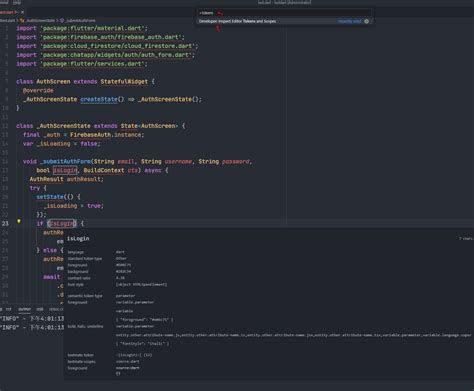The image size is (474, 391).
Task: Click the setState call
Action: pos(50,197)
